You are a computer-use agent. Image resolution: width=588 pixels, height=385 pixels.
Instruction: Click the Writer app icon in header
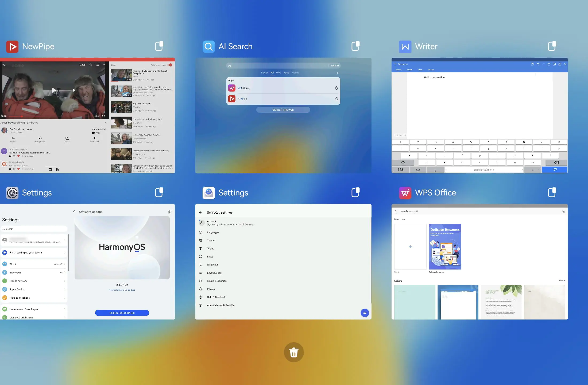(x=405, y=47)
